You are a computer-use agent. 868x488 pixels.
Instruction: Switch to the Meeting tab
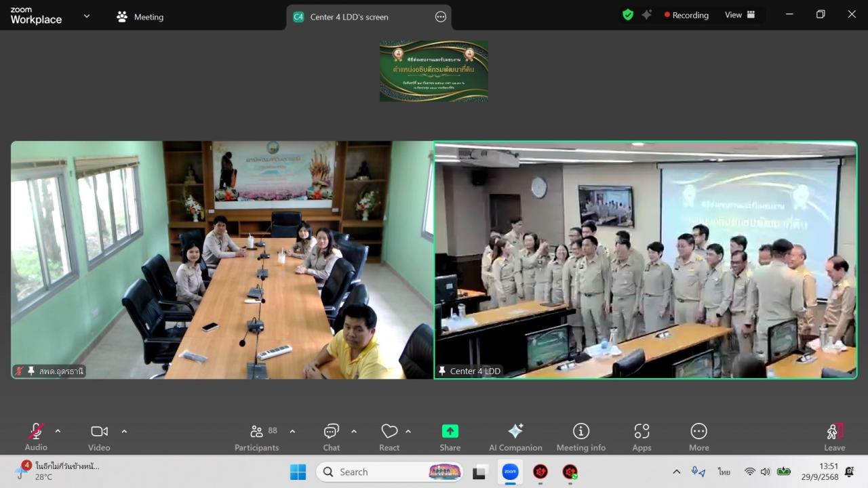click(x=140, y=17)
